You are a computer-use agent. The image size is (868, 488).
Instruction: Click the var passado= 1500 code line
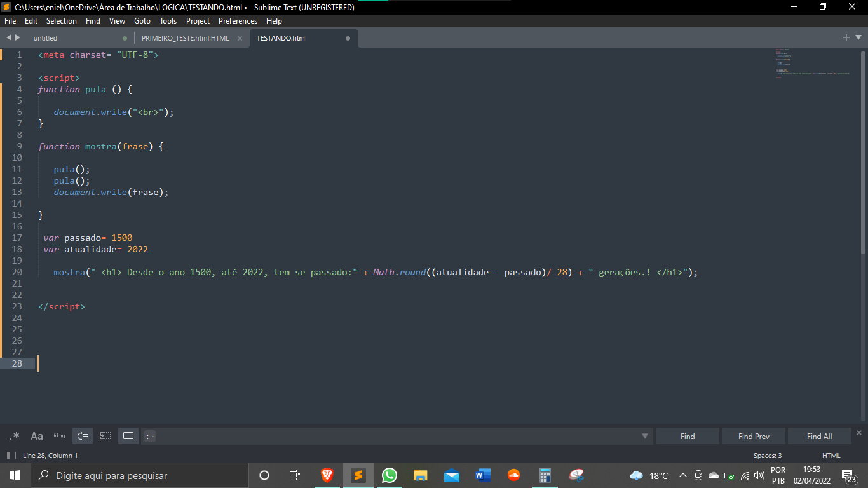88,238
